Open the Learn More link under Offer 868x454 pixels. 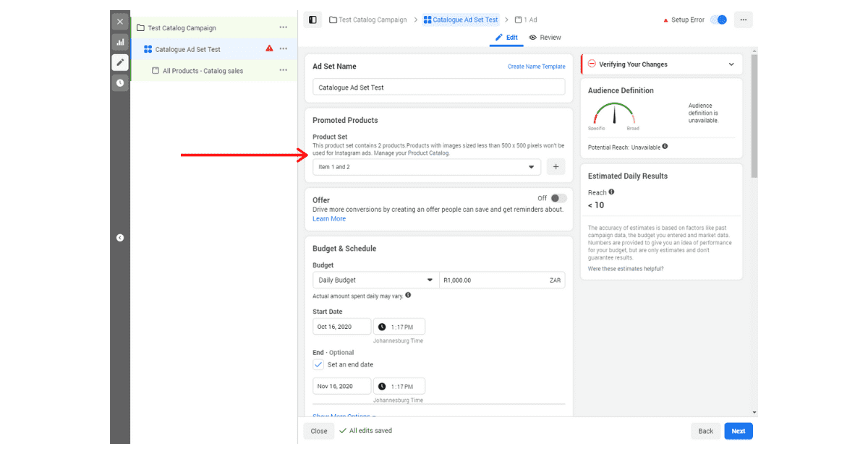[329, 218]
